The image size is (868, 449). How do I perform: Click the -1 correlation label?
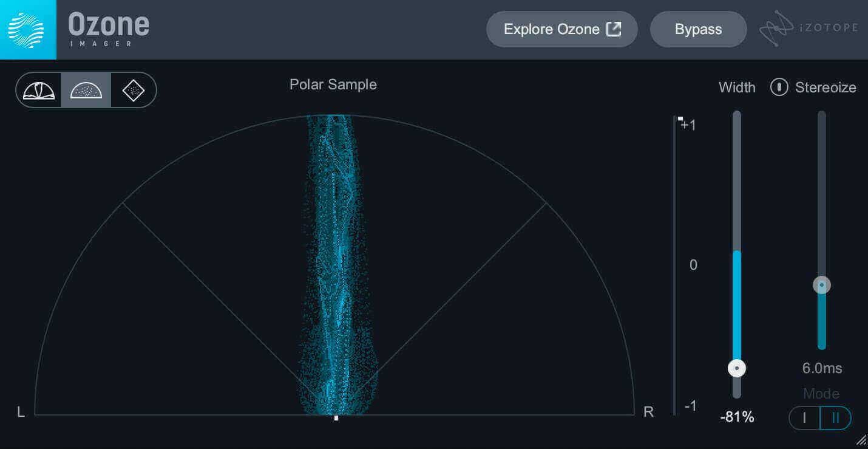pos(690,406)
